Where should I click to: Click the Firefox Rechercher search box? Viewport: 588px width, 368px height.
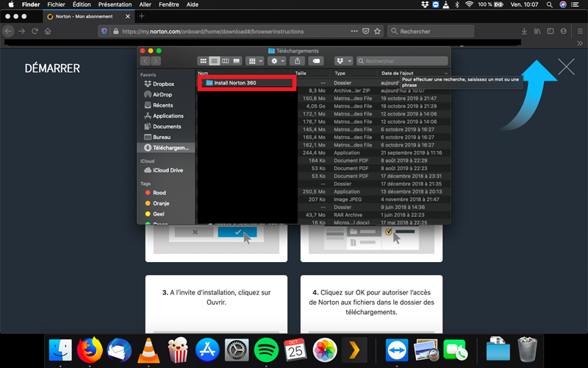tap(431, 32)
